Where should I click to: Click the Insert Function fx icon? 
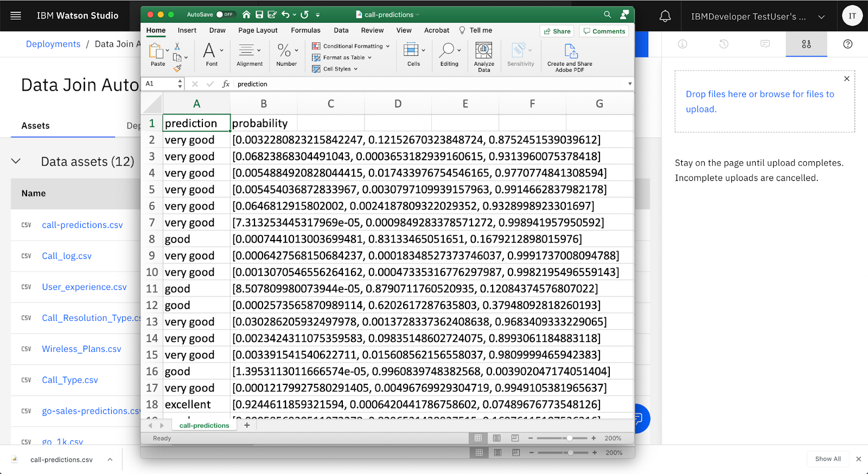(226, 84)
